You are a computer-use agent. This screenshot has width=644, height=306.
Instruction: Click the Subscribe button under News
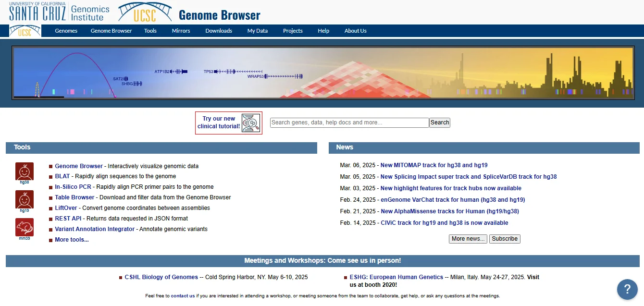click(505, 239)
